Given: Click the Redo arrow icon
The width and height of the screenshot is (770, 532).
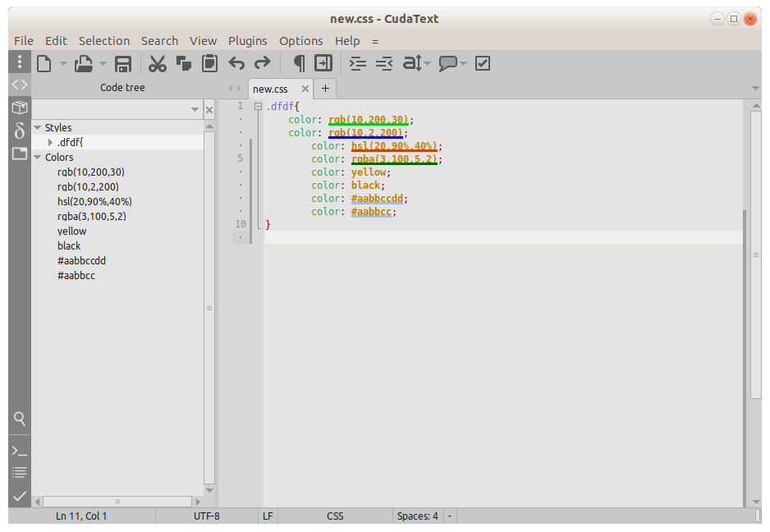Looking at the screenshot, I should pyautogui.click(x=262, y=63).
